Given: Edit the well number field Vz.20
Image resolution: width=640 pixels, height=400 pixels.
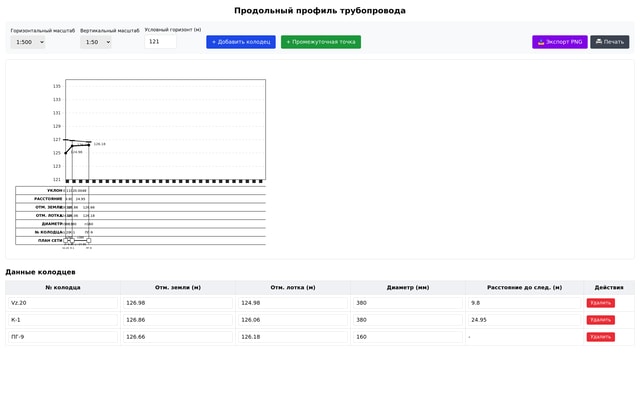Looking at the screenshot, I should tap(63, 303).
